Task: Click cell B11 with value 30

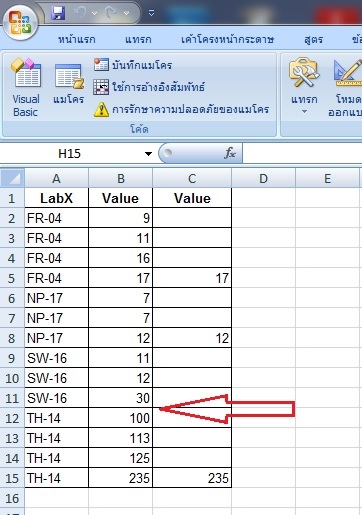Action: (x=120, y=398)
